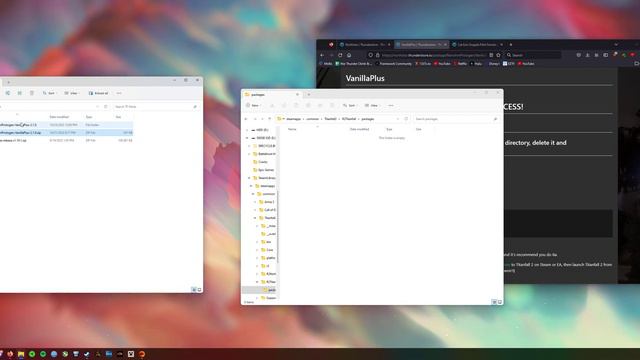Viewport: 640px width, 360px height.
Task: Go up one folder in packages Explorer
Action: (269, 119)
